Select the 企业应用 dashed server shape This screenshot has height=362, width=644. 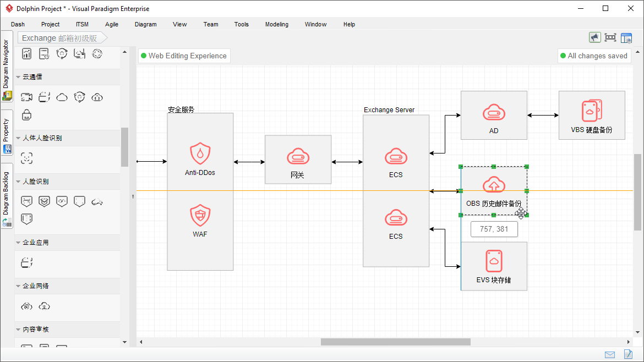pos(27,262)
